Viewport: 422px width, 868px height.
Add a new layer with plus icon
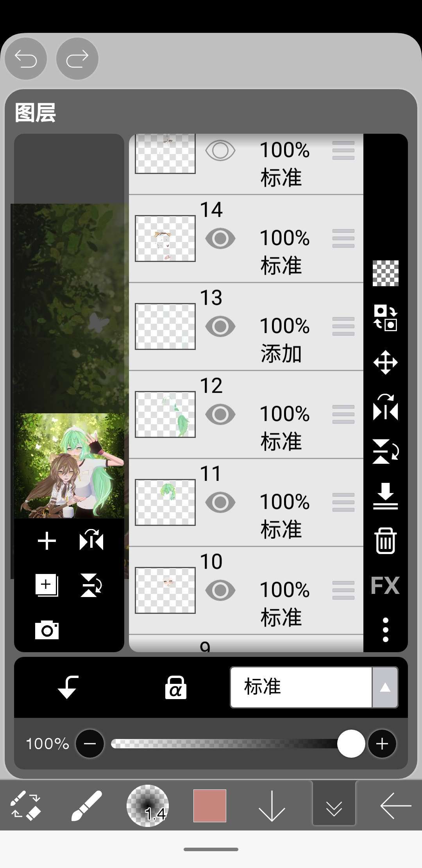point(47,541)
